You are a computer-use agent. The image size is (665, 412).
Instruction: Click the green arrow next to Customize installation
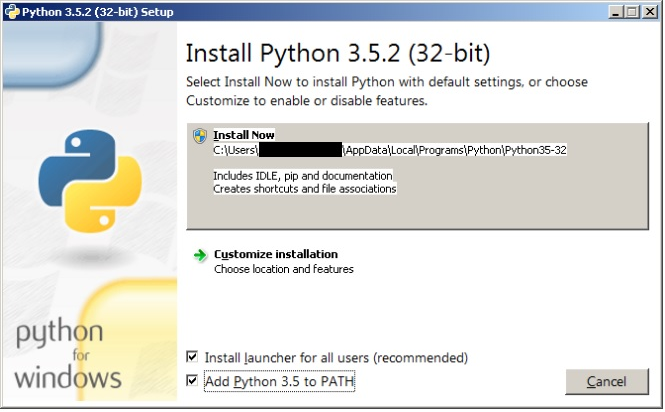click(x=200, y=255)
